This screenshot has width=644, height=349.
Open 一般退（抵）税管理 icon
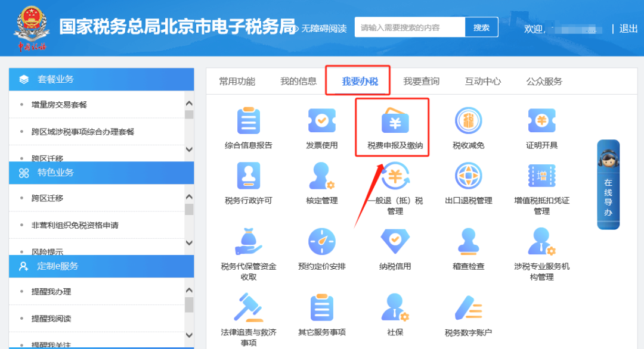[x=395, y=176]
